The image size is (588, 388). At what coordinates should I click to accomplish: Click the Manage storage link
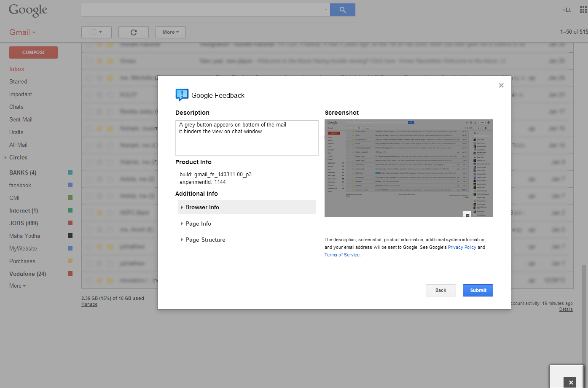tap(89, 304)
